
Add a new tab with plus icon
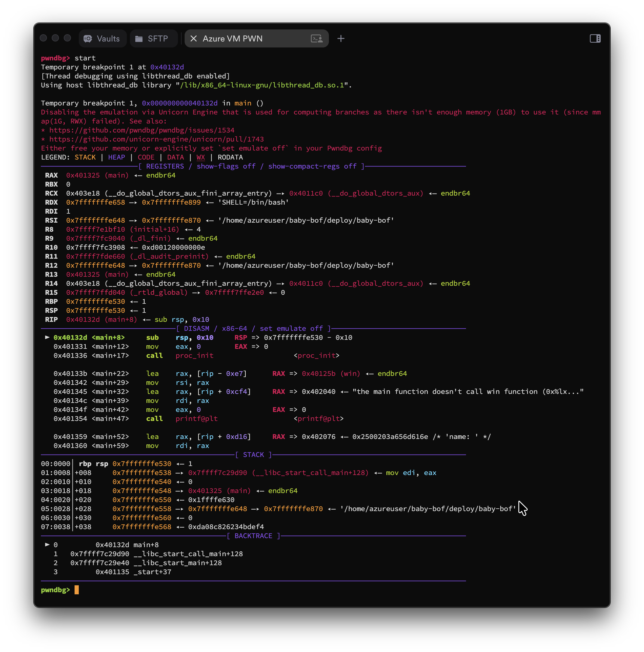(x=341, y=38)
